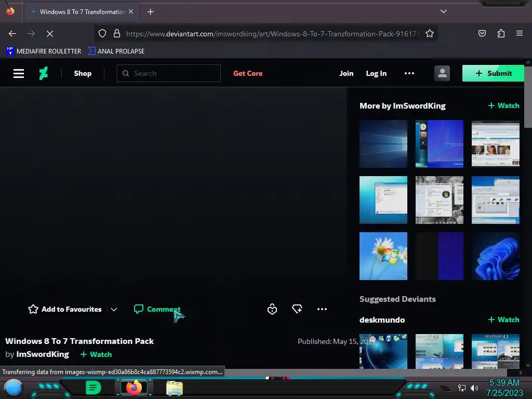Go back using the browser back arrow
The image size is (532, 399).
[12, 34]
